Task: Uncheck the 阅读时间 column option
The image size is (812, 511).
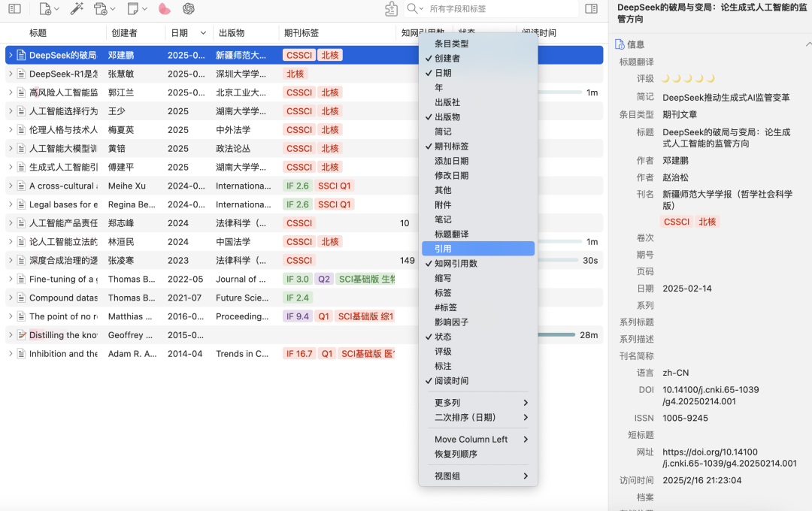Action: [x=478, y=381]
